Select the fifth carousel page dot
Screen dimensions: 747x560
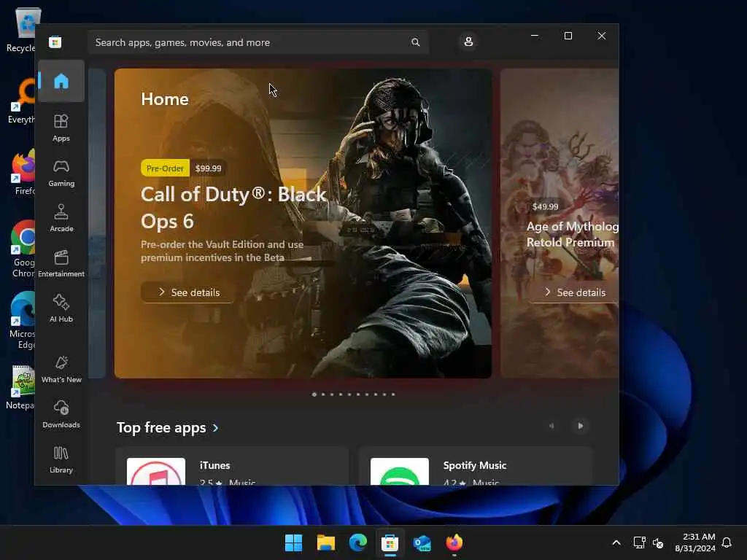coord(349,394)
